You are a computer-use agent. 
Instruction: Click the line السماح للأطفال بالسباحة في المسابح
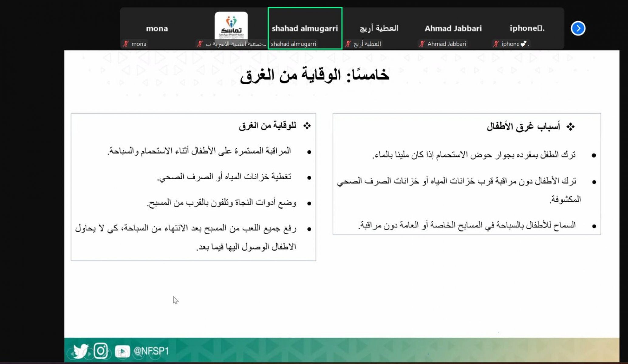pos(467,225)
